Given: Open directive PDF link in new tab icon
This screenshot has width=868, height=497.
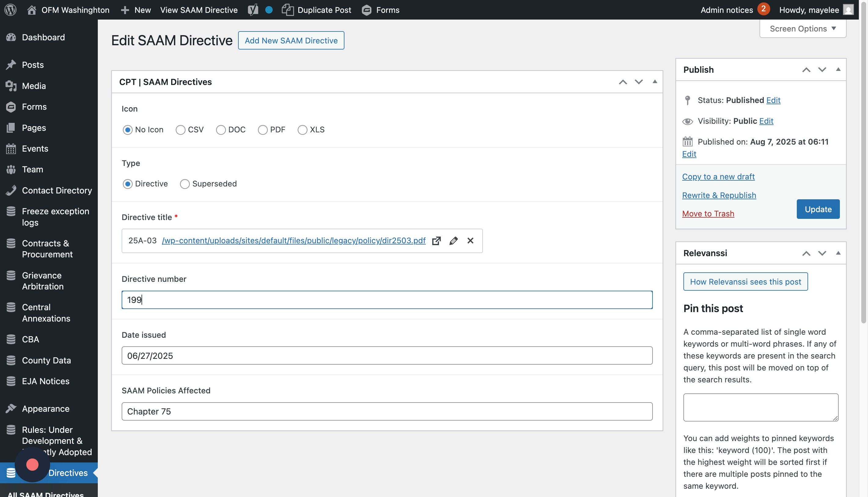Looking at the screenshot, I should point(436,241).
